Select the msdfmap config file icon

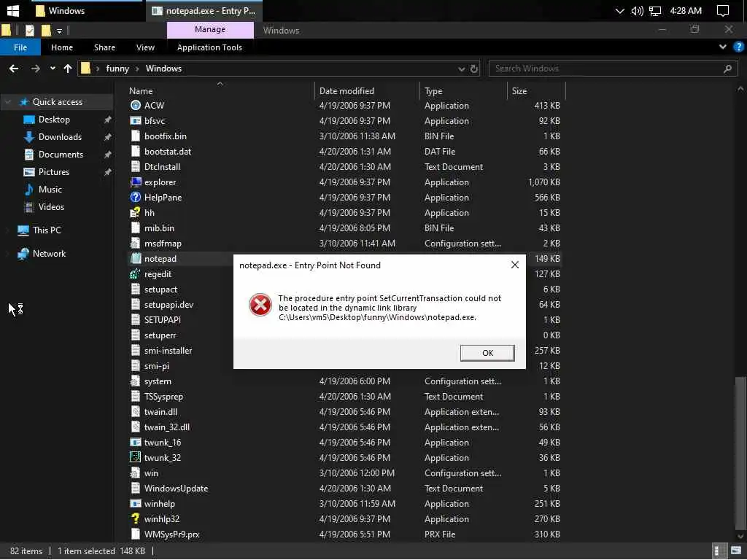[135, 244]
